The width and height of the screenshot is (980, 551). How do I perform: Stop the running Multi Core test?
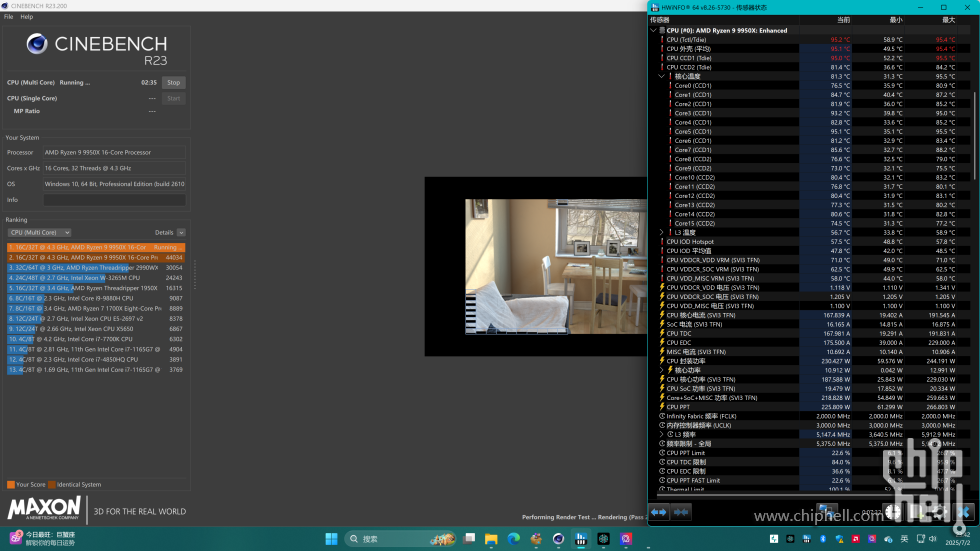click(174, 82)
